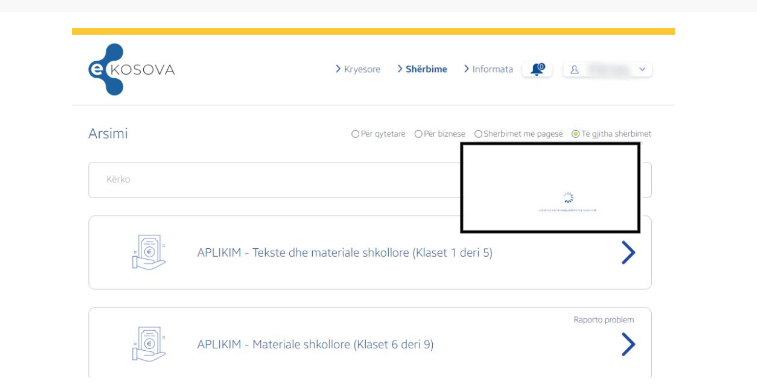Click the Arsimi section heading
The image size is (757, 391).
tap(108, 134)
